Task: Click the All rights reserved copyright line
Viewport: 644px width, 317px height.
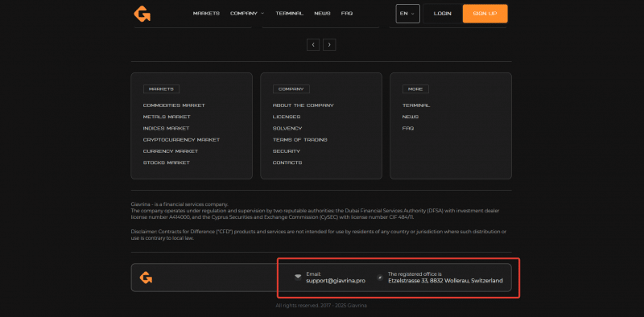Action: pos(321,306)
